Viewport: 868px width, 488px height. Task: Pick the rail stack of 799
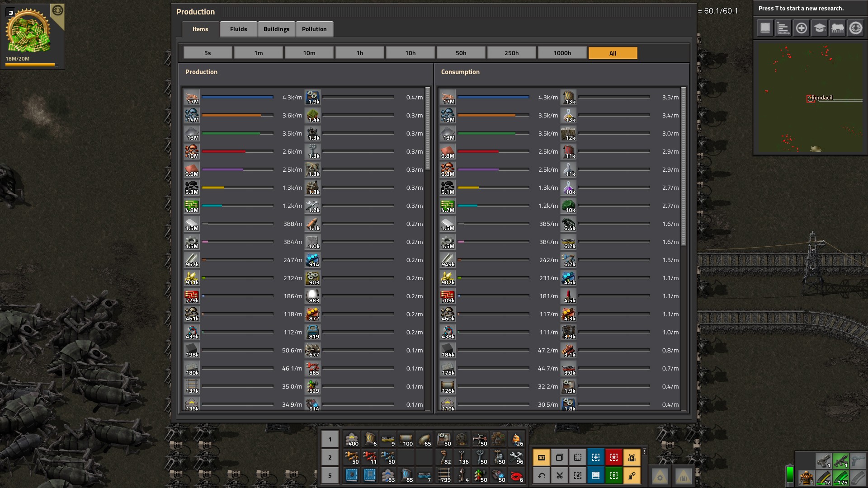click(x=444, y=475)
